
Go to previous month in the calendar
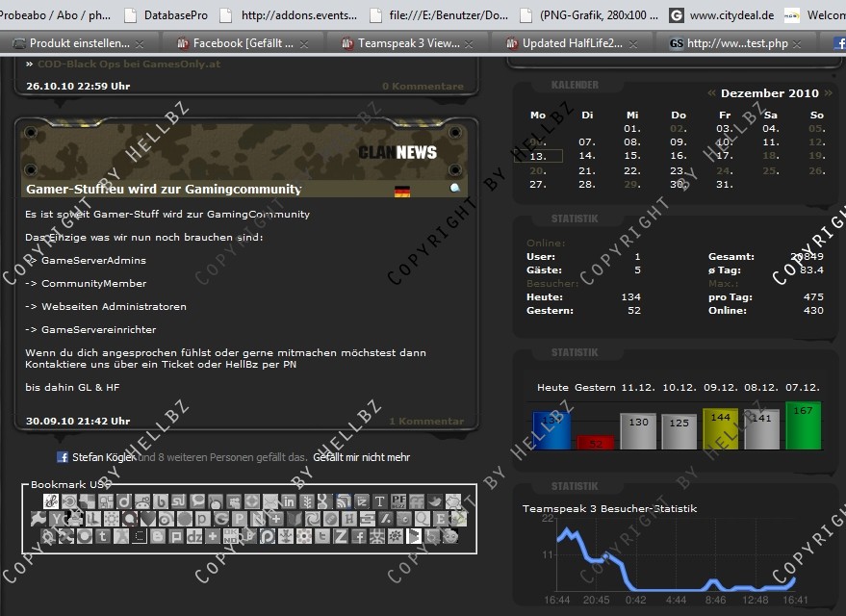(711, 92)
